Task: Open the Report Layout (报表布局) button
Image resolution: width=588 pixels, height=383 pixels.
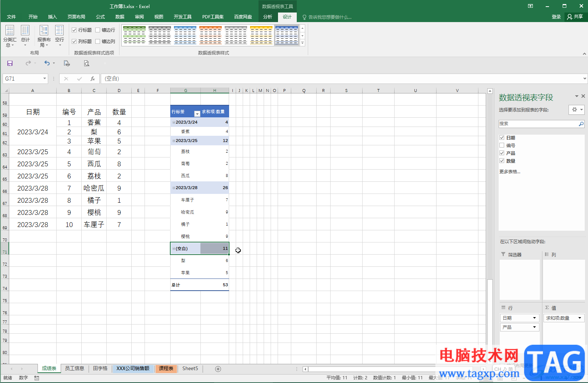Action: point(44,36)
